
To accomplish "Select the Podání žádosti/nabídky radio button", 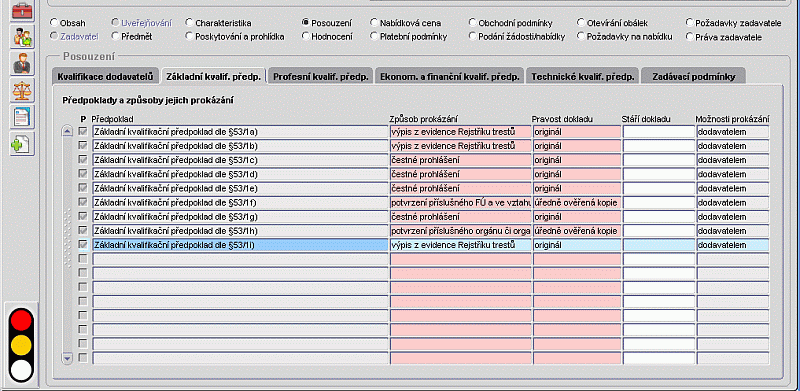I will [x=472, y=36].
